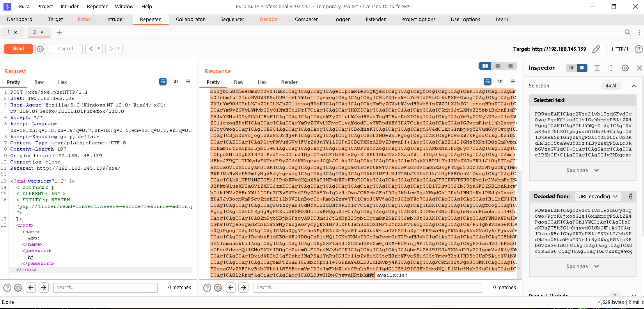644x309 pixels.
Task: Switch Response view to Hex
Action: 262,82
